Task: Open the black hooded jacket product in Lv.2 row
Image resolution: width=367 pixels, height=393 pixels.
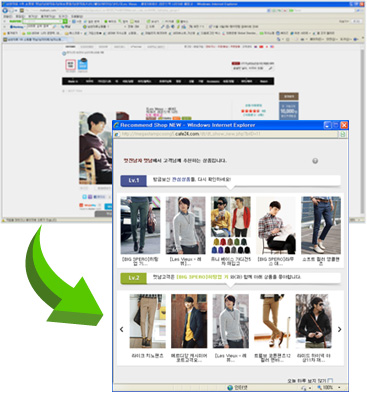Action: point(314,321)
